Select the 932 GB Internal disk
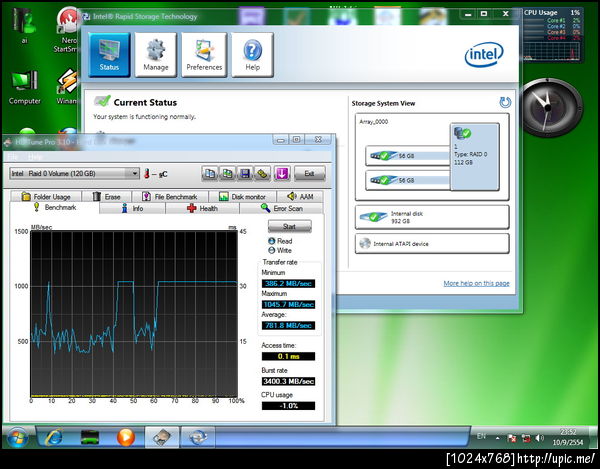Image resolution: width=600 pixels, height=469 pixels. [432, 217]
